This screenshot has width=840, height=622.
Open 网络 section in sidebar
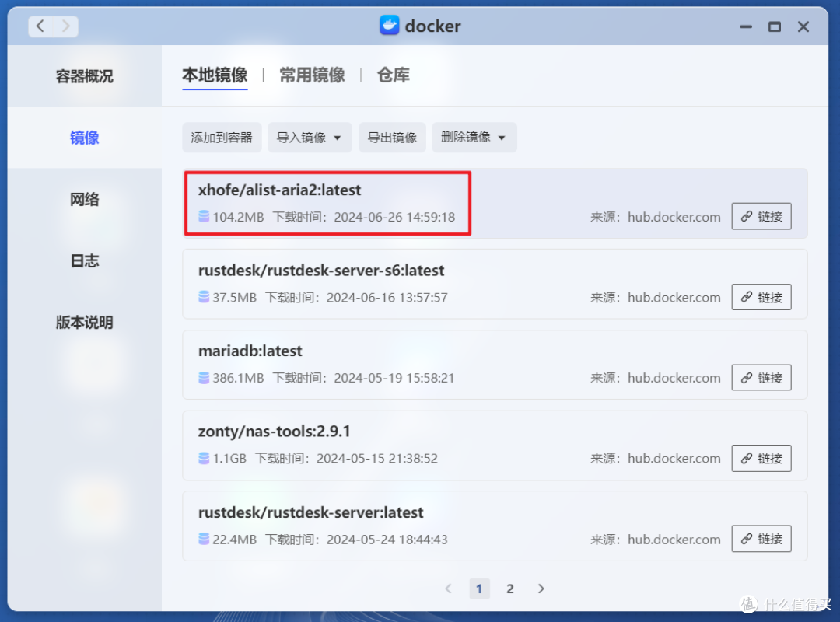coord(85,199)
